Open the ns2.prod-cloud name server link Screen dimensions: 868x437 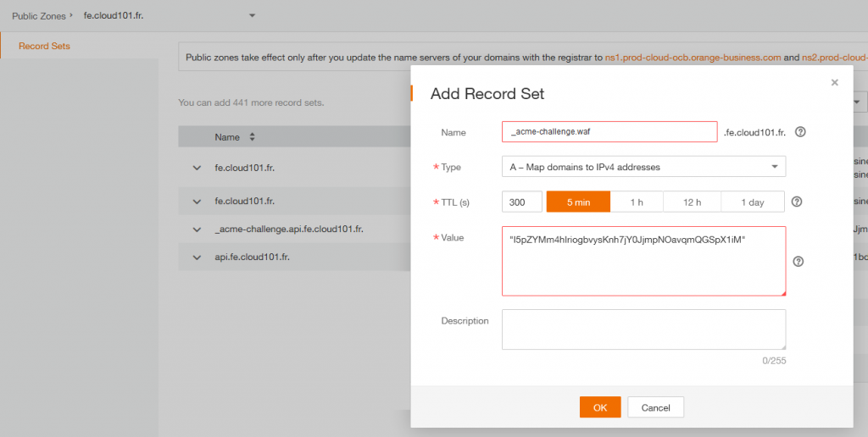835,57
